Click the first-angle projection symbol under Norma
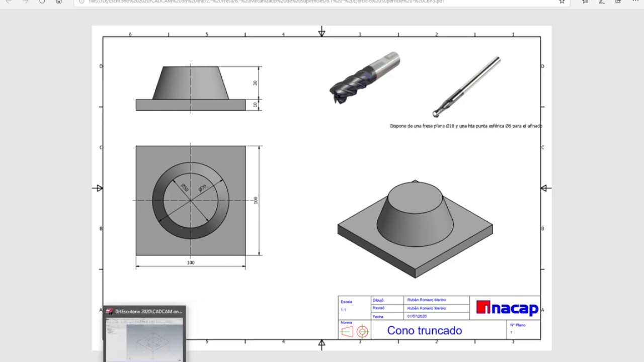 coord(355,332)
